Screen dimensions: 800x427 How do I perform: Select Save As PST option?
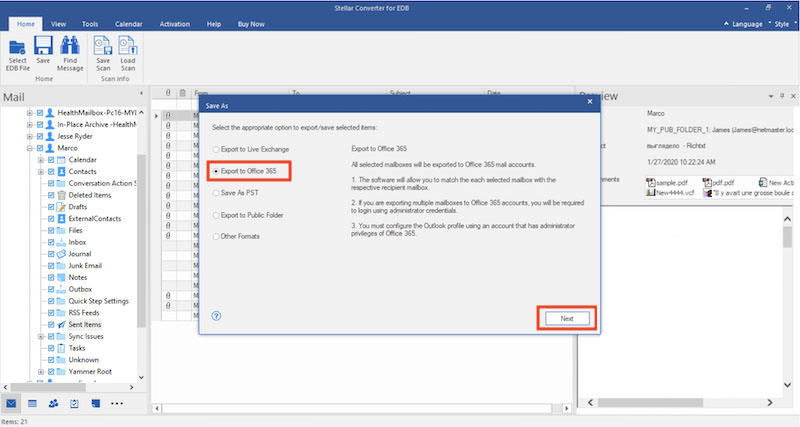[x=236, y=193]
